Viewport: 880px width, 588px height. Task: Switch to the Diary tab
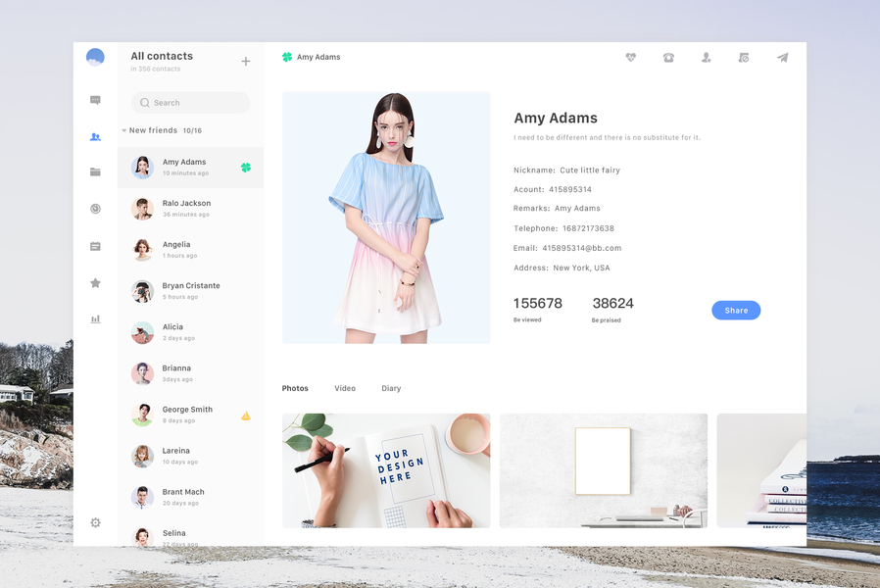pyautogui.click(x=391, y=388)
